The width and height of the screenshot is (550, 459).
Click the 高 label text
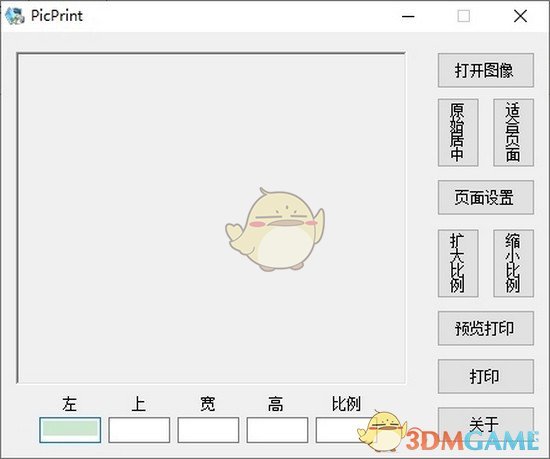(276, 404)
